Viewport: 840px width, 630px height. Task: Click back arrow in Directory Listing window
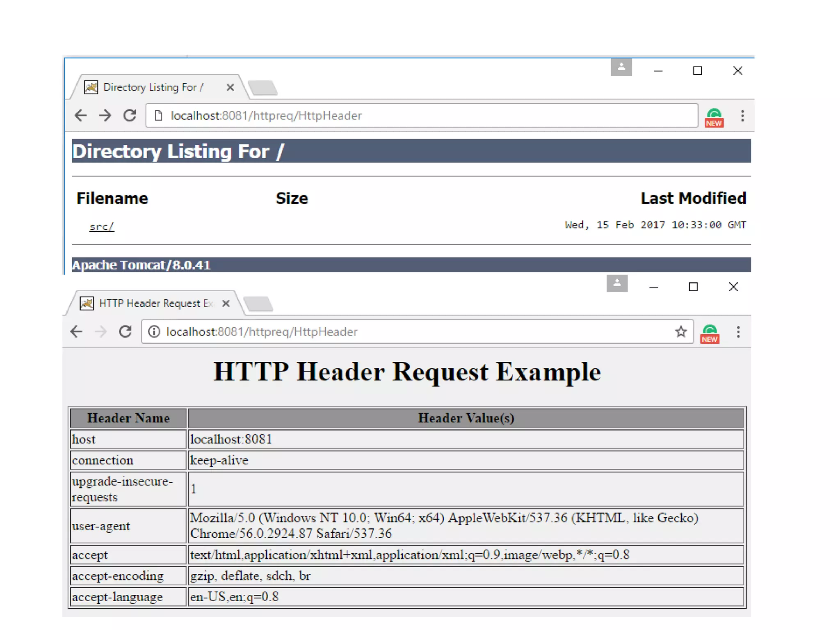81,116
